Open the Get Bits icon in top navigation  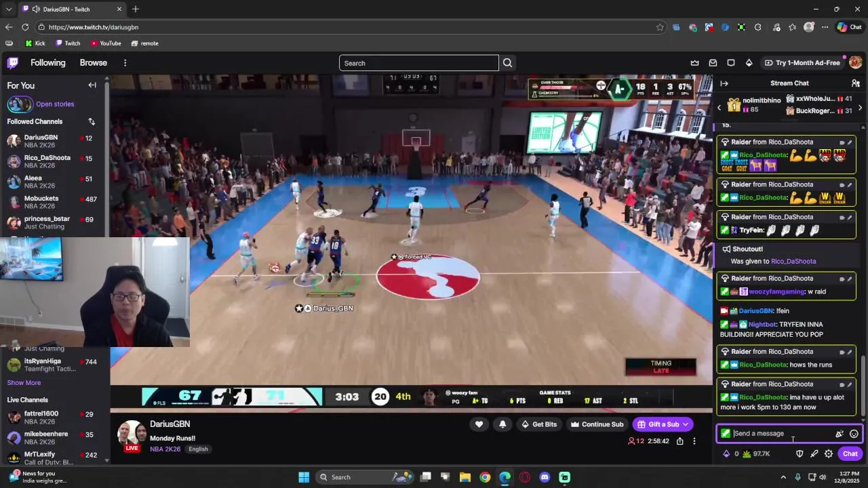pos(749,63)
